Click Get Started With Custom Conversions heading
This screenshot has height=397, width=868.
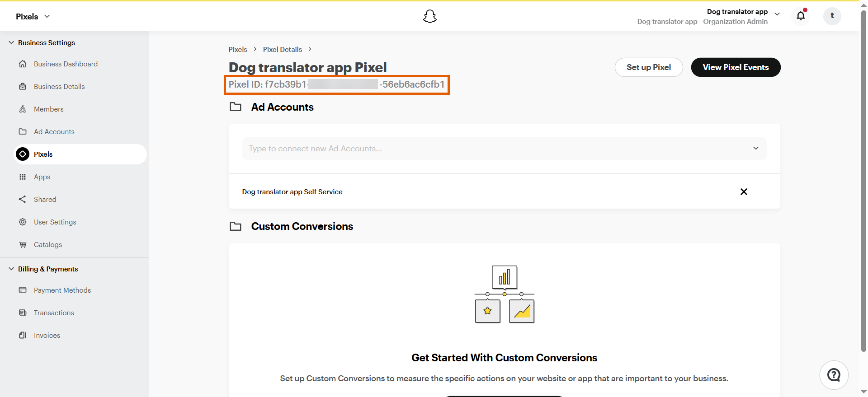click(x=504, y=358)
